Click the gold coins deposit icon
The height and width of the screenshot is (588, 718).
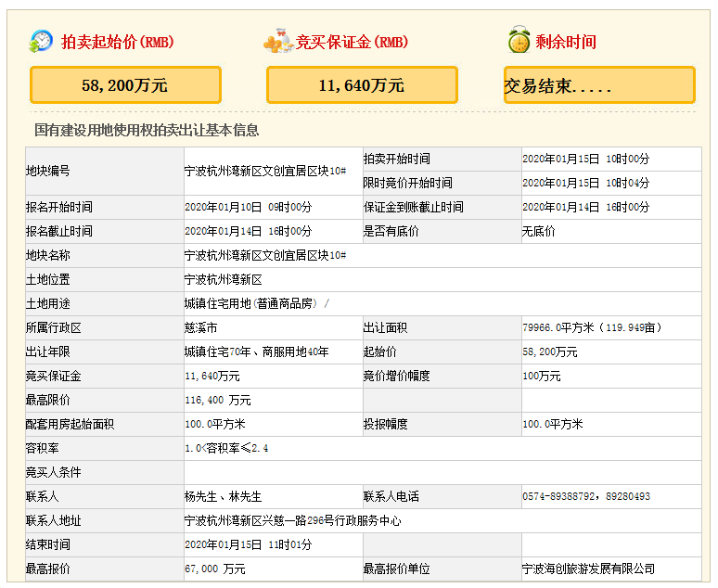(x=278, y=42)
